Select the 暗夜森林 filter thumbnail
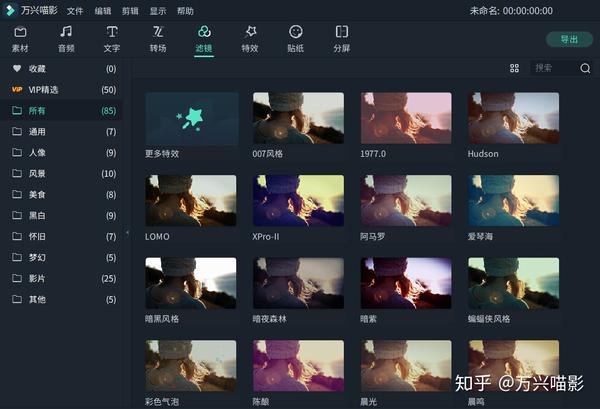600x409 pixels. [x=298, y=283]
